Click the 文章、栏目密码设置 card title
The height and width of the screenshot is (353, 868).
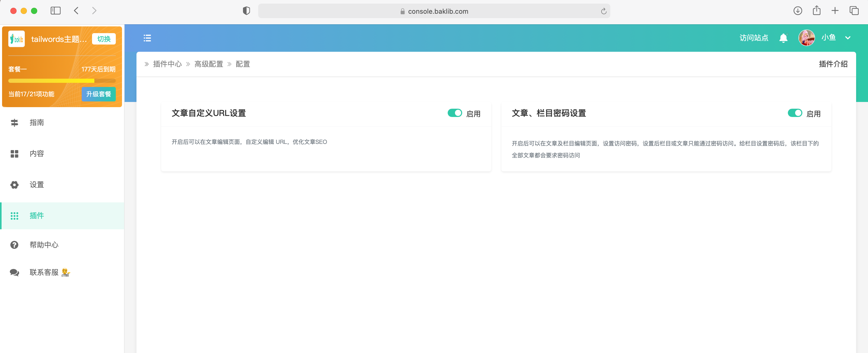pos(549,113)
